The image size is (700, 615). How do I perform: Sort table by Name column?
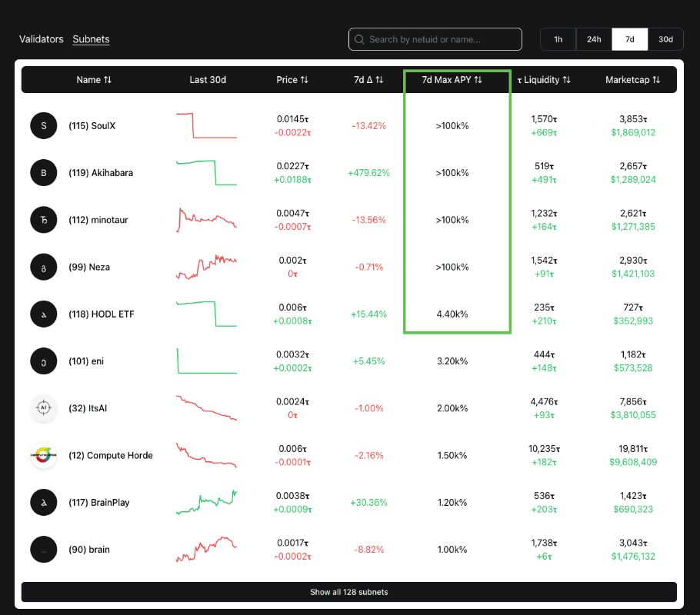(94, 80)
